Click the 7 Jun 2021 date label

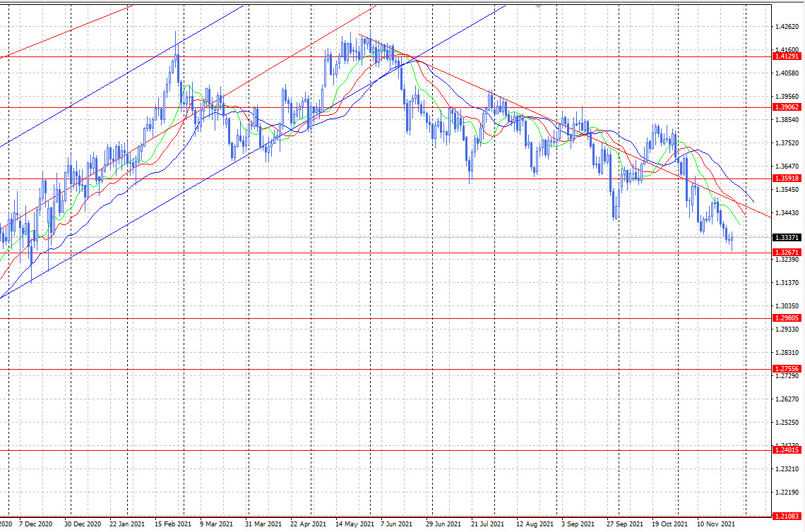[396, 524]
